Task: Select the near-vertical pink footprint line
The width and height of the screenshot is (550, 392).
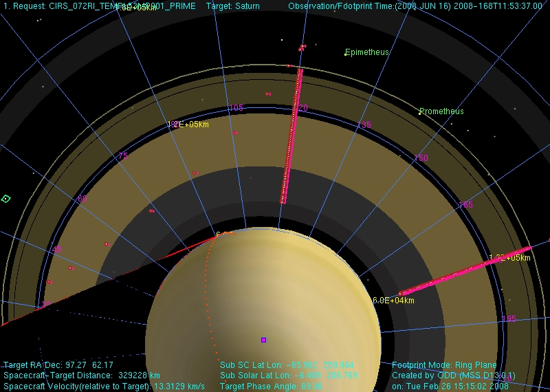Action: pyautogui.click(x=291, y=135)
